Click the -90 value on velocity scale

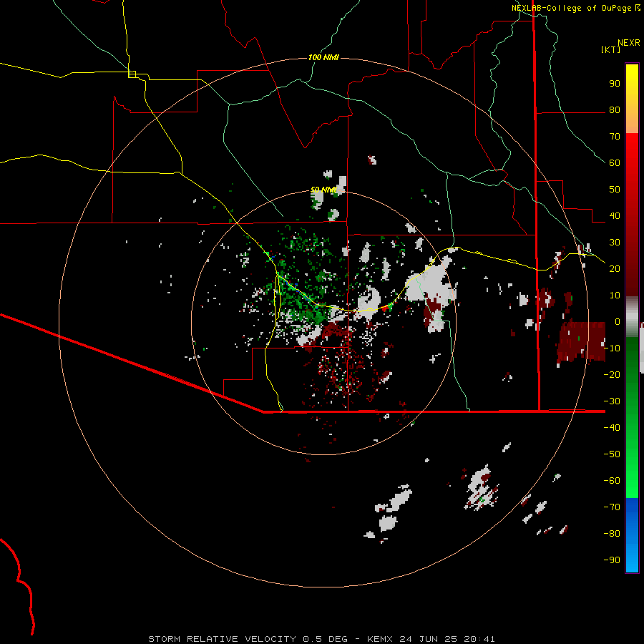pyautogui.click(x=612, y=560)
